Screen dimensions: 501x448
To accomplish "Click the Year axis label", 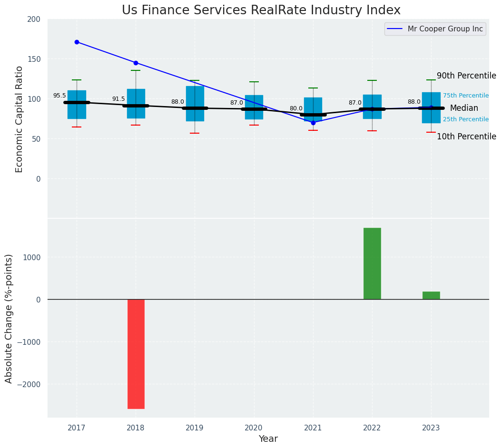I will tap(268, 439).
